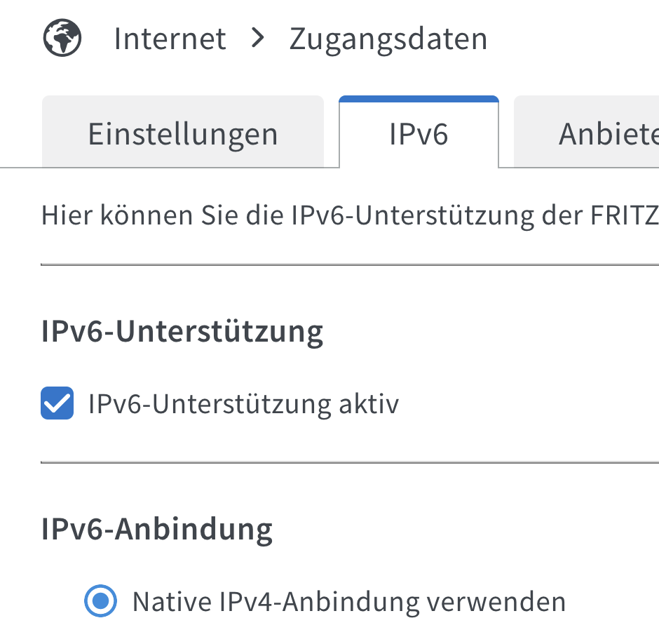
Task: Click the blue top border of IPv6 tab
Action: point(419,99)
